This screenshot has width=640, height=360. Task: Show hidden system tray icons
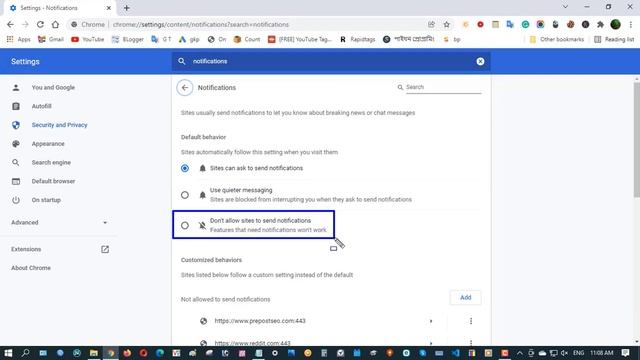click(520, 353)
